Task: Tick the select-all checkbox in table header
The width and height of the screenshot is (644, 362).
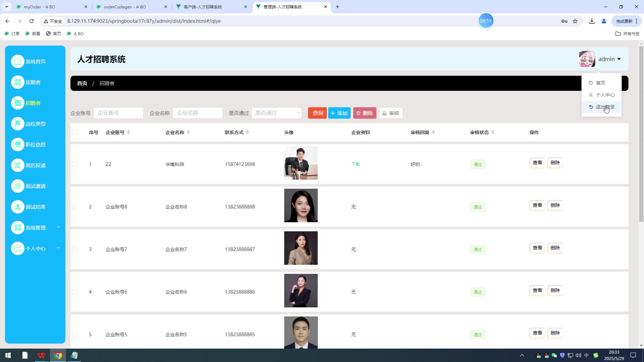Action: [x=74, y=132]
